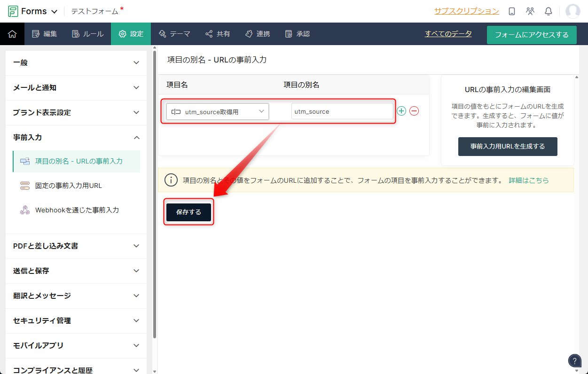This screenshot has width=588, height=374.
Task: Open the utm_source取得用 field dropdown
Action: tap(218, 111)
